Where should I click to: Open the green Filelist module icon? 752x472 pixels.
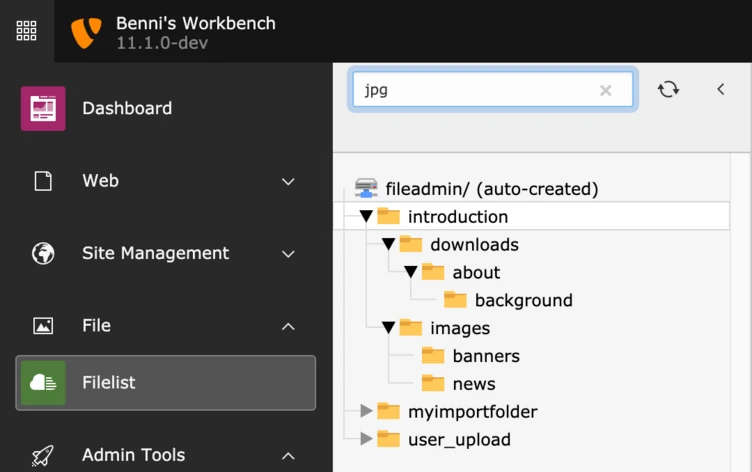[43, 383]
